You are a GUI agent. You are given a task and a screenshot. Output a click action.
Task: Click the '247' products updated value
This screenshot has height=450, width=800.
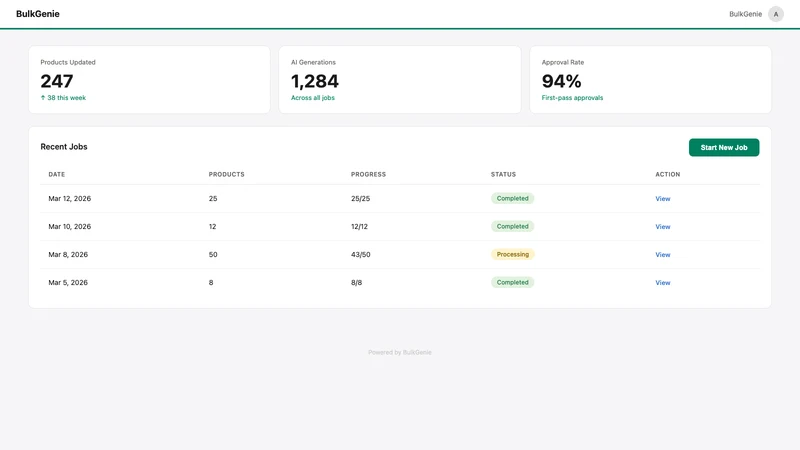57,81
